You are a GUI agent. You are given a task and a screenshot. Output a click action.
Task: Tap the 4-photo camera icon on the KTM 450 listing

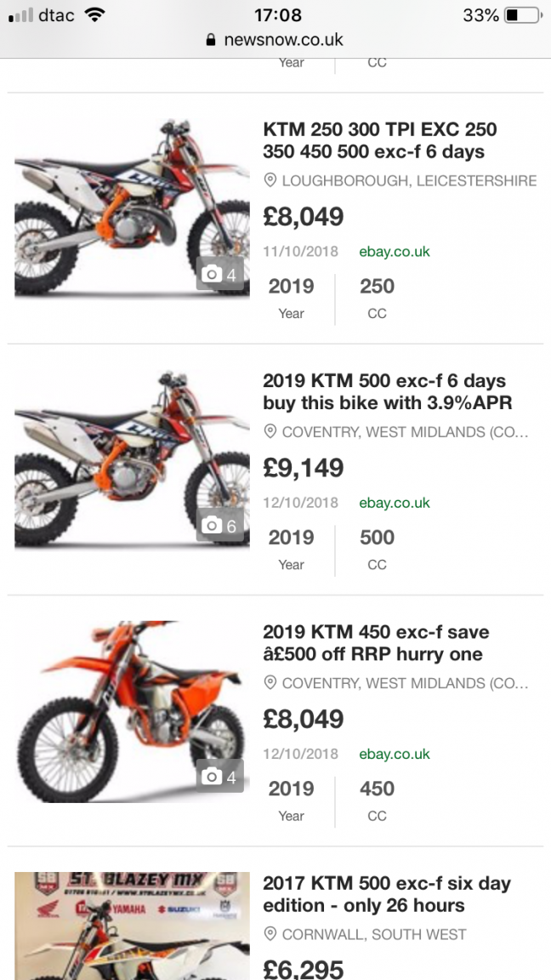tap(220, 777)
